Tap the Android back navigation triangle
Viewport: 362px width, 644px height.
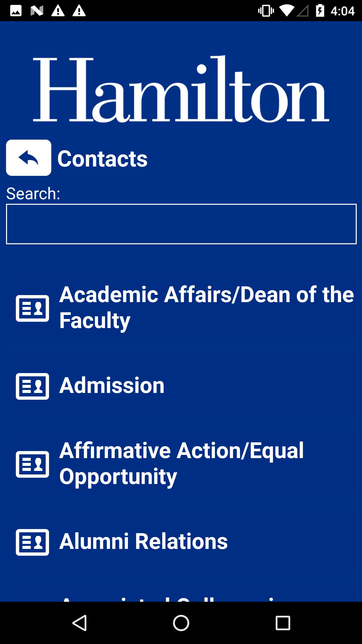tap(79, 623)
